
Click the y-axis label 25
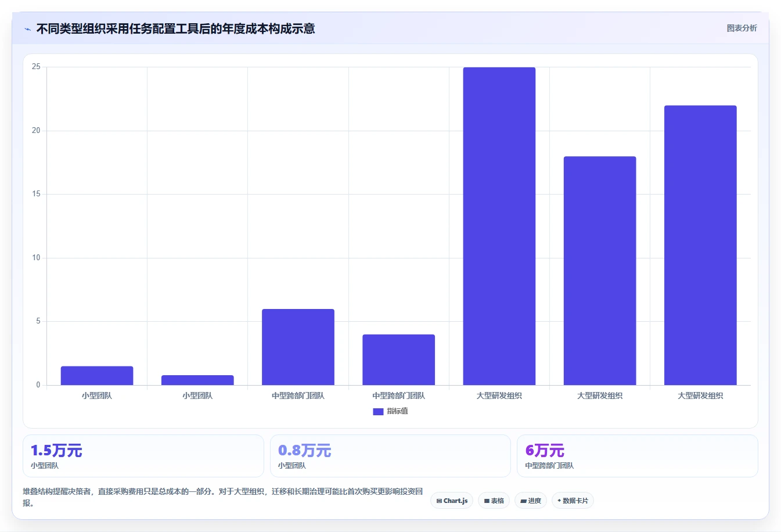(x=36, y=67)
